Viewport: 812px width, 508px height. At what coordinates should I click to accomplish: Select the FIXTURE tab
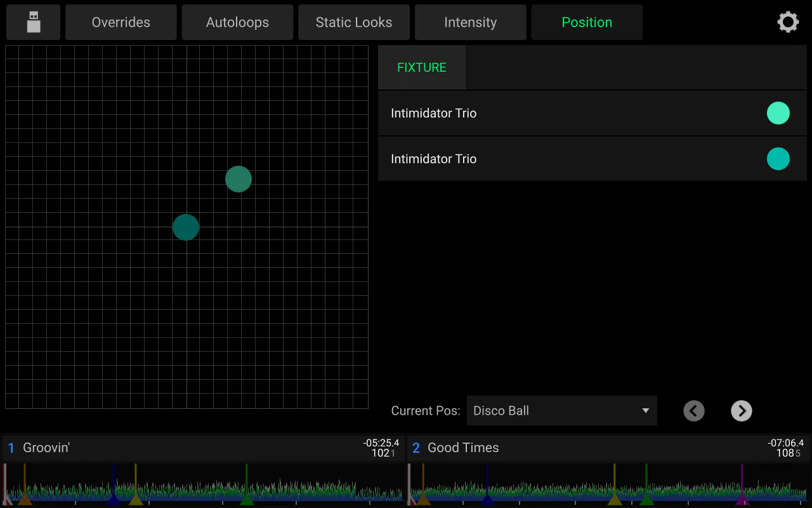[x=422, y=67]
